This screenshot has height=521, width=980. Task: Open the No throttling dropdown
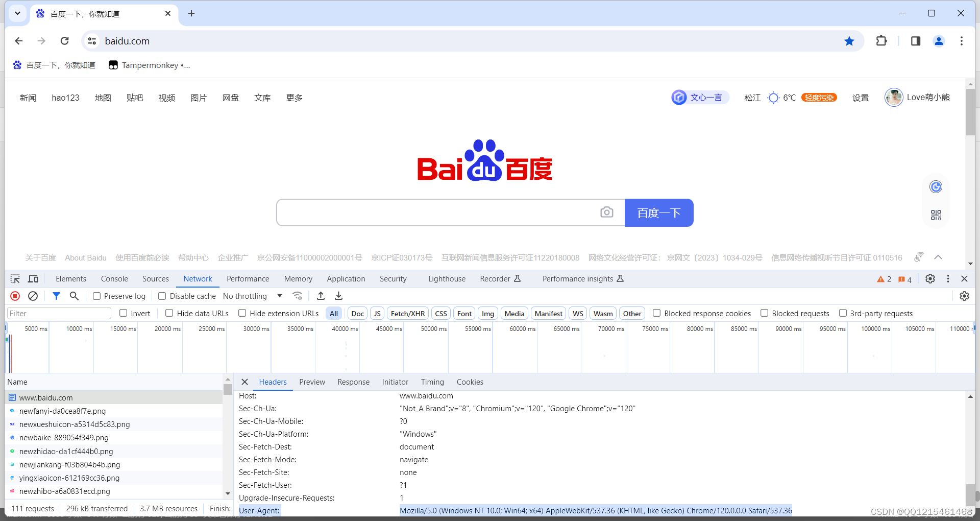(253, 296)
